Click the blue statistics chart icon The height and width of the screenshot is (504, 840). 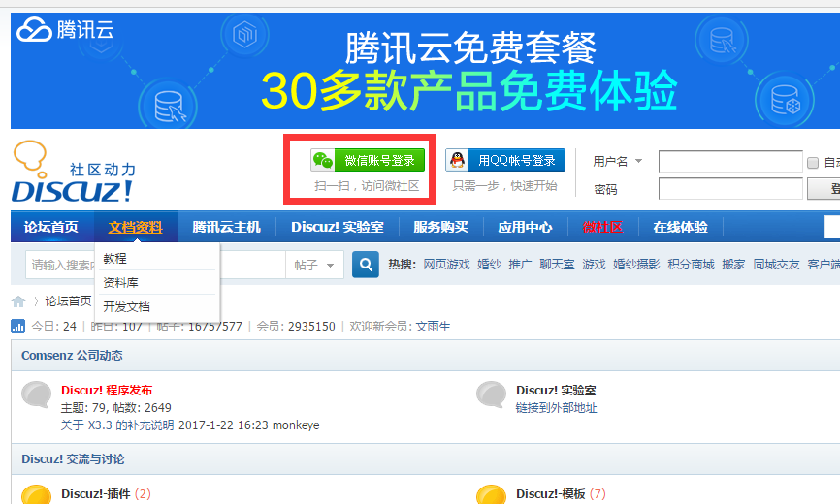click(18, 327)
